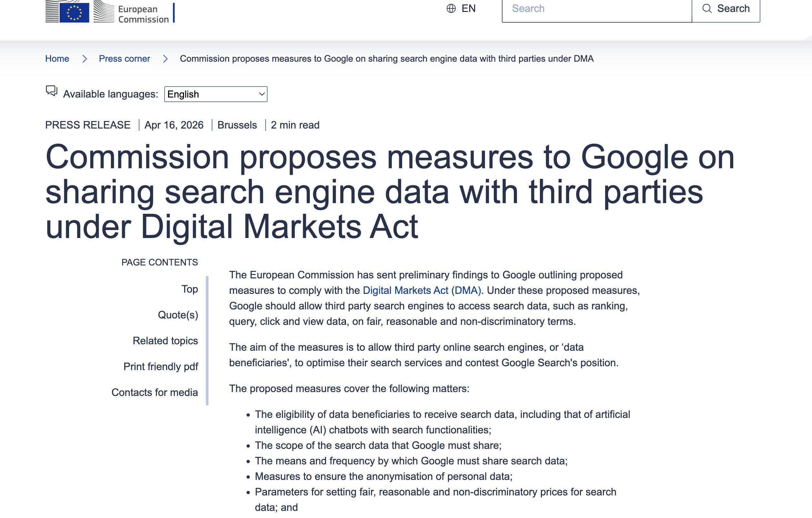
Task: Click breadcrumb chevron after Home
Action: point(85,59)
